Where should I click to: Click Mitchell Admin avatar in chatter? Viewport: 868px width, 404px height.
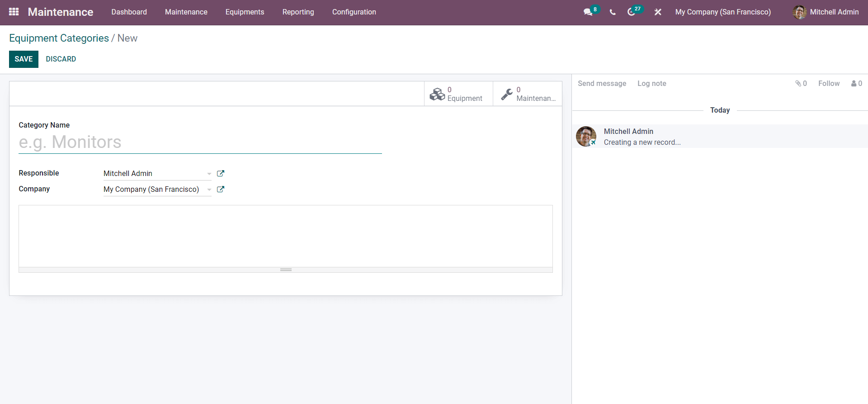(586, 136)
